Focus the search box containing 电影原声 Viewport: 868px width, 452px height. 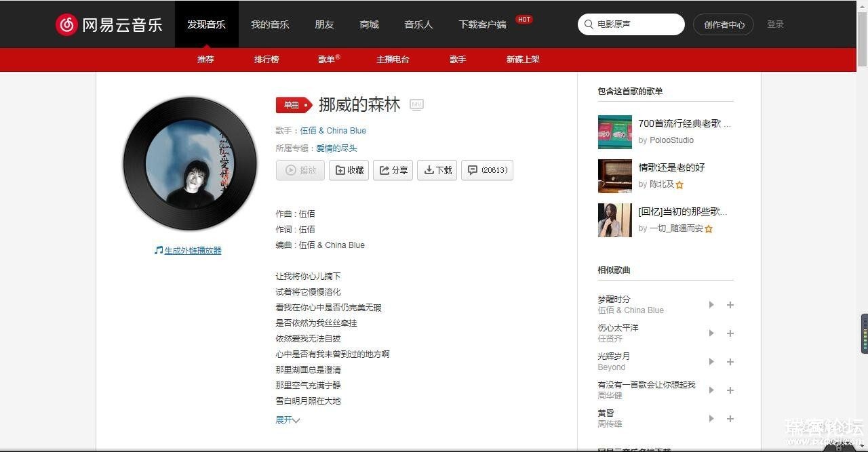[631, 24]
